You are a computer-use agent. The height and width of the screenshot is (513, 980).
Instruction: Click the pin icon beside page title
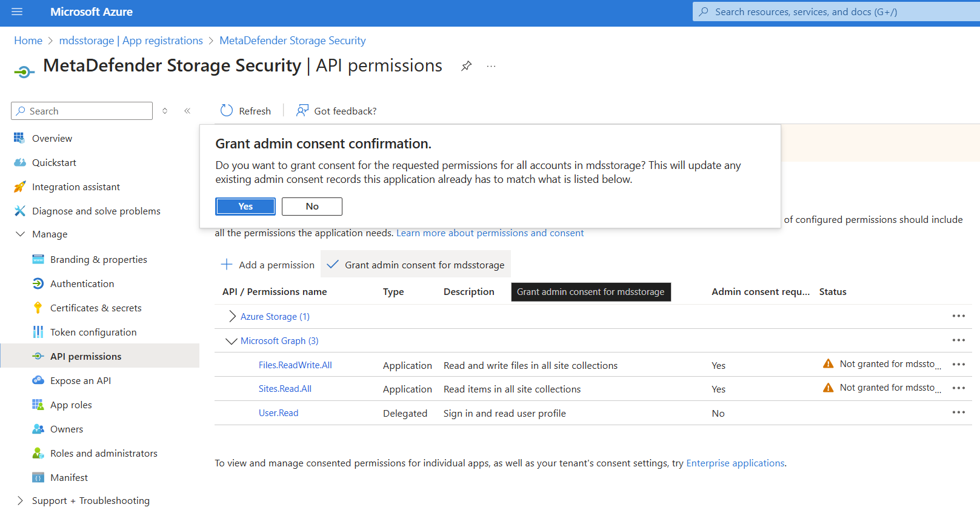coord(466,66)
